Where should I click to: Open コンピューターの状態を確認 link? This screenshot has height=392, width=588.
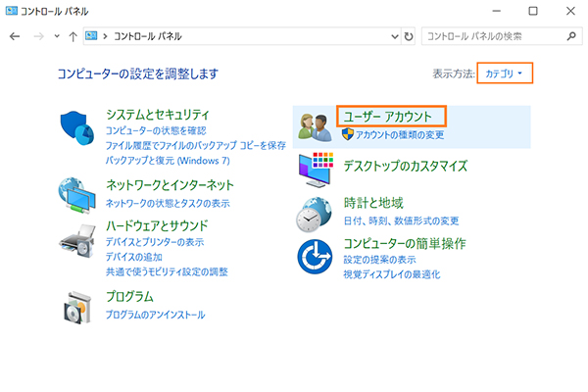[156, 130]
